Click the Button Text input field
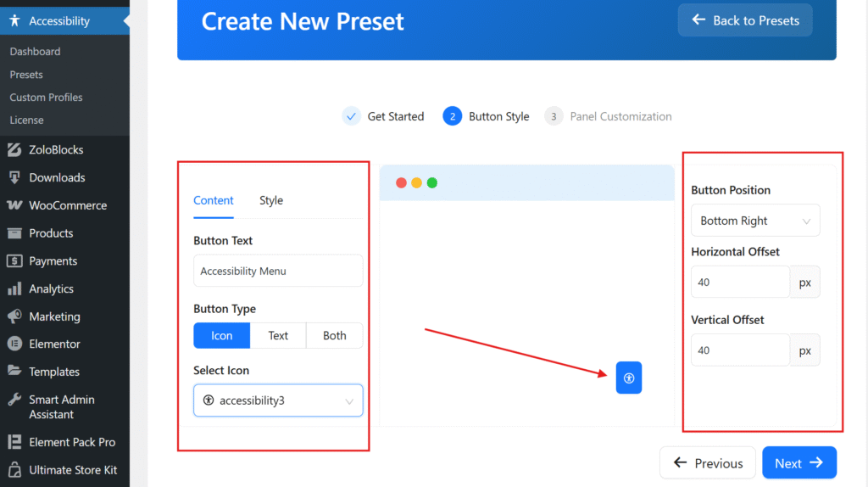This screenshot has height=487, width=868. [278, 271]
